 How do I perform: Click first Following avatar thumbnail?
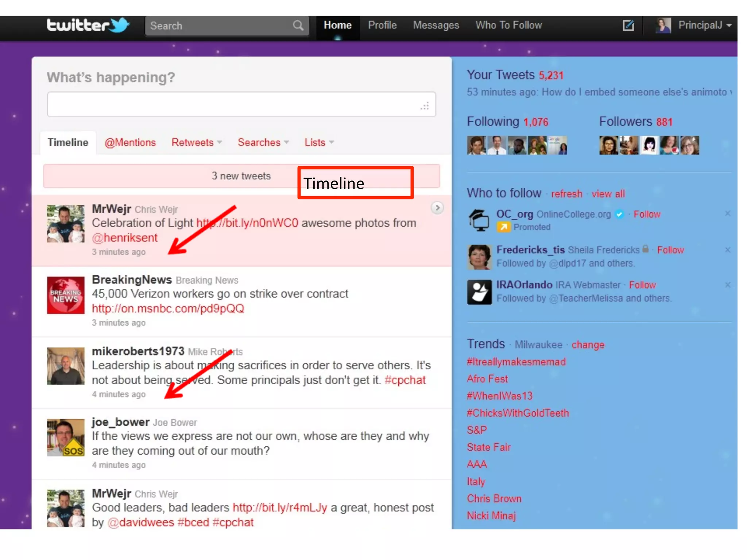[x=476, y=145]
